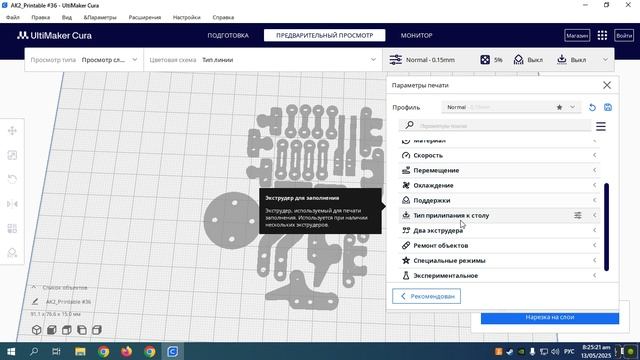Expand the Скорость settings category
This screenshot has width=640, height=360.
pyautogui.click(x=498, y=156)
